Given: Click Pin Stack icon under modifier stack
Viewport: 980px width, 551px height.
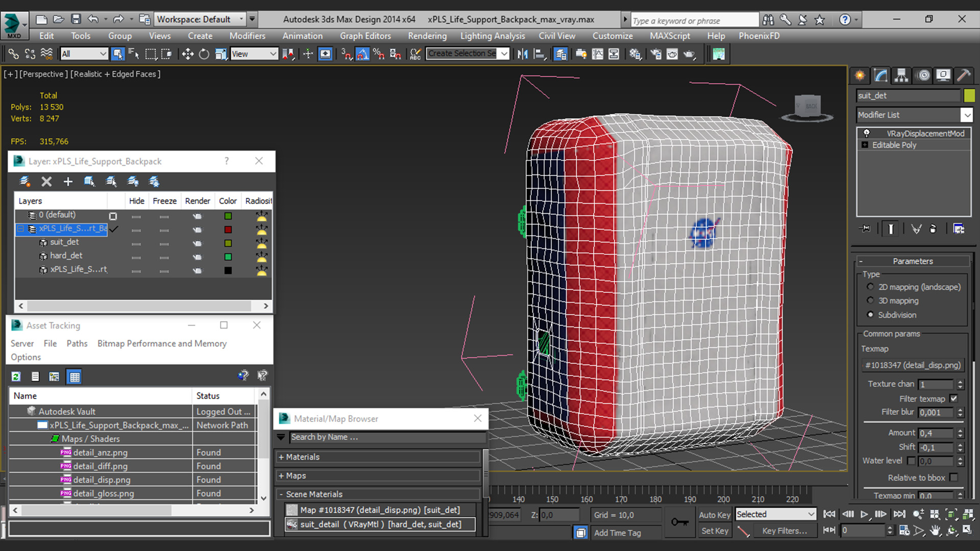Looking at the screenshot, I should 865,229.
